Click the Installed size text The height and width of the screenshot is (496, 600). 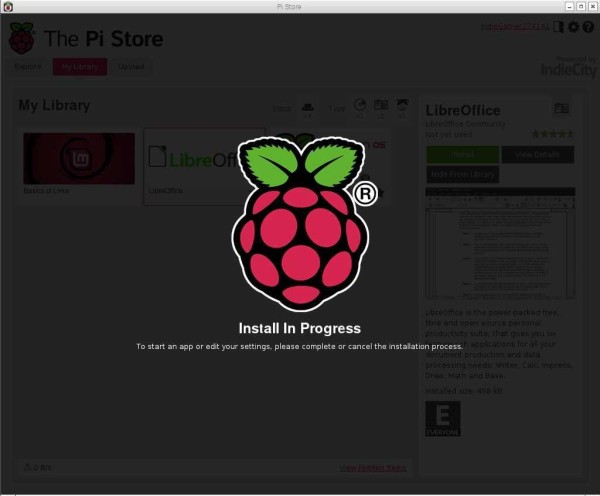coord(464,391)
